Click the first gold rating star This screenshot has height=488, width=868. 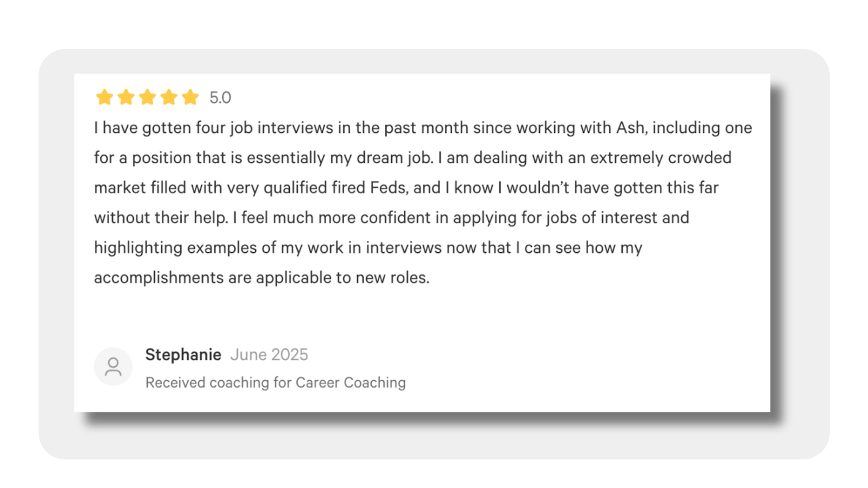104,97
